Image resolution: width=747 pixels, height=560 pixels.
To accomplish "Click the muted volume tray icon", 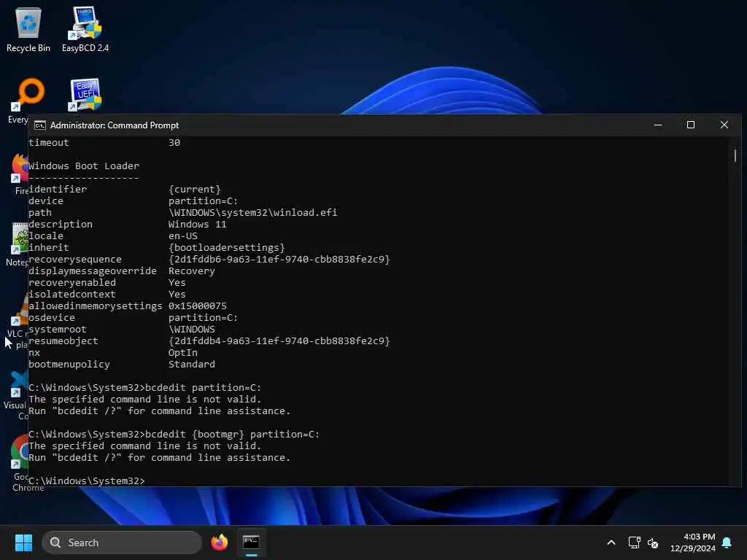I will pos(653,542).
